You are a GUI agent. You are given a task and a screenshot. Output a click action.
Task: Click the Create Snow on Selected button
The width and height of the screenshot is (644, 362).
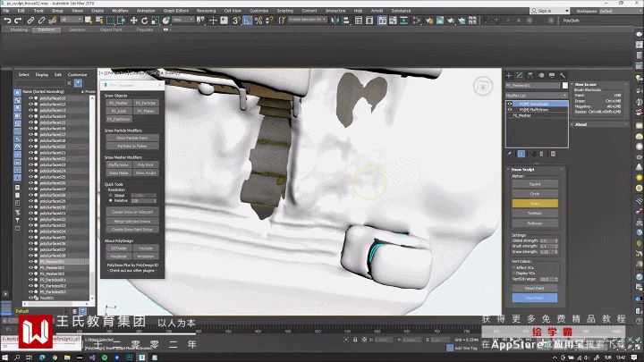(132, 212)
